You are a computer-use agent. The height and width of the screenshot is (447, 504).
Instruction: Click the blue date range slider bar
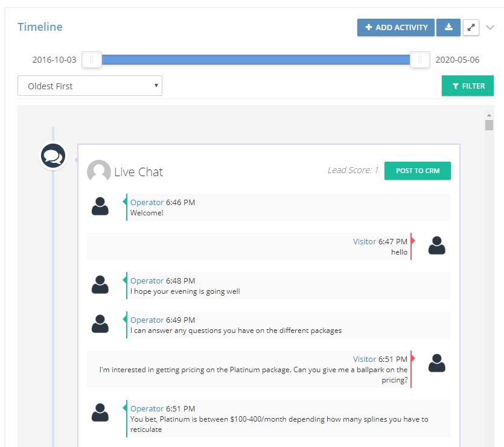[256, 60]
